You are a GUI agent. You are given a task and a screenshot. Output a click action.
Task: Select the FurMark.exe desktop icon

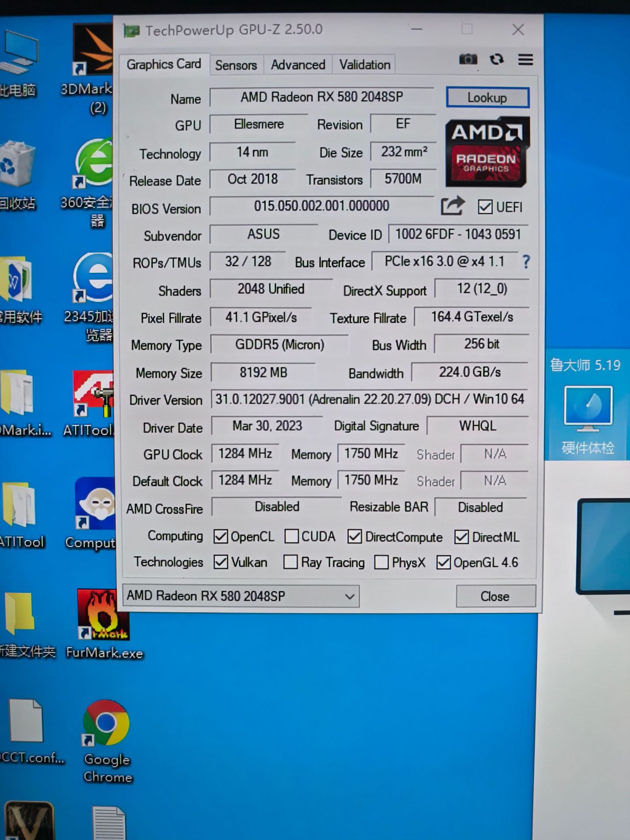[x=103, y=615]
